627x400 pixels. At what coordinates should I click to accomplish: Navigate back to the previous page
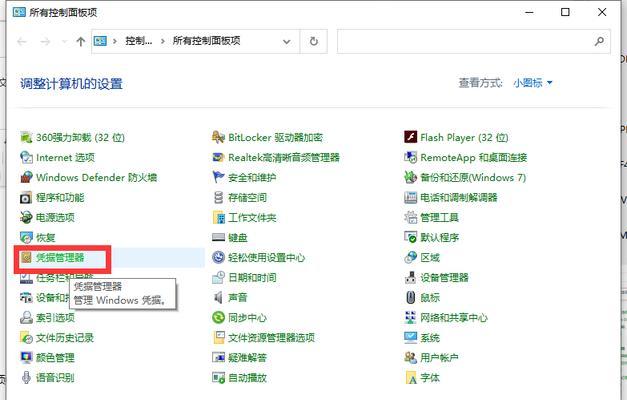(22, 41)
